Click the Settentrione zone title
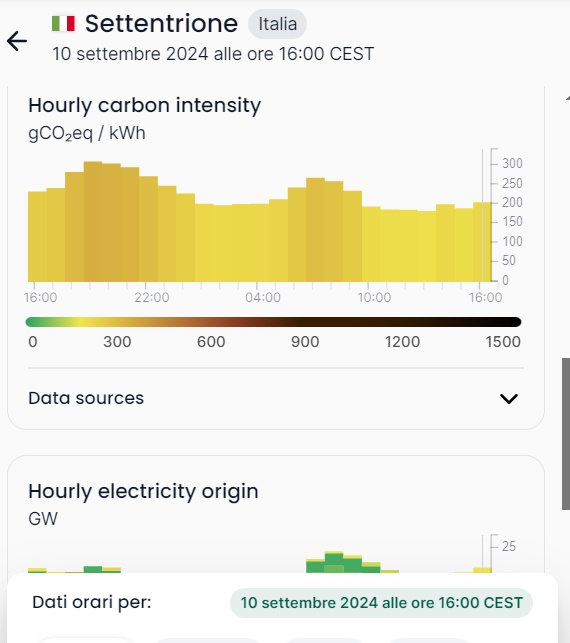The width and height of the screenshot is (570, 643). (161, 23)
